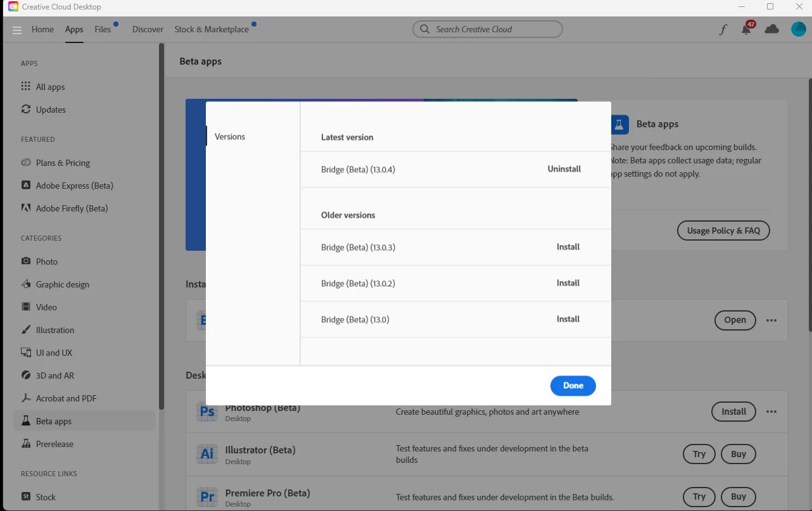Install Bridge (Beta) 13.0

tap(568, 319)
